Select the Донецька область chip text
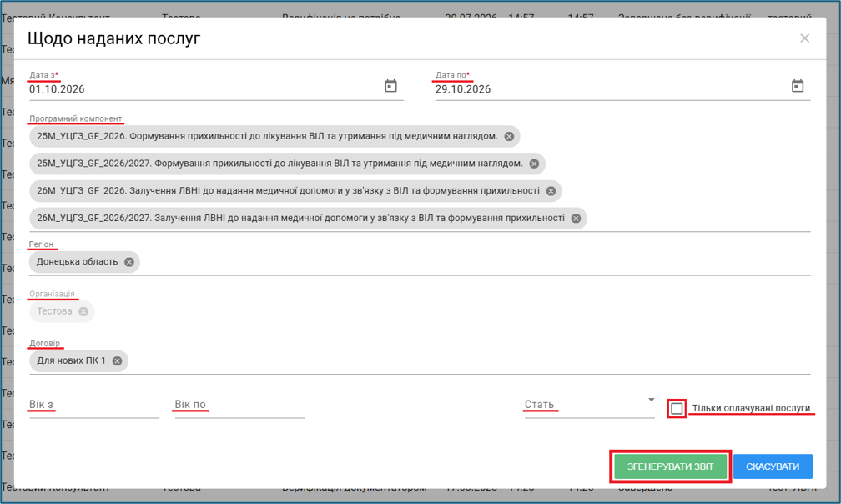Image resolution: width=841 pixels, height=504 pixels. point(78,262)
